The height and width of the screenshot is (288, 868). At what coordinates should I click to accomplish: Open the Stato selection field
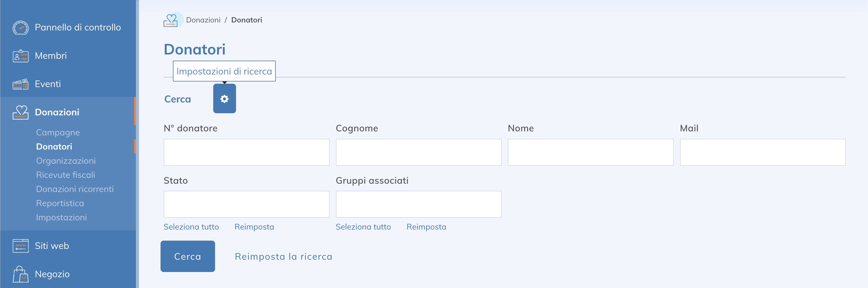point(246,204)
